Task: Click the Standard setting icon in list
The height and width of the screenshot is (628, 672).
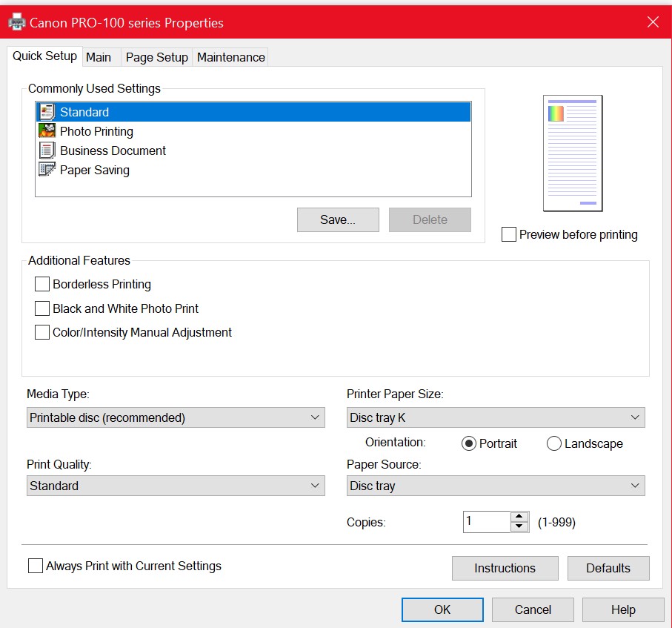Action: coord(47,112)
